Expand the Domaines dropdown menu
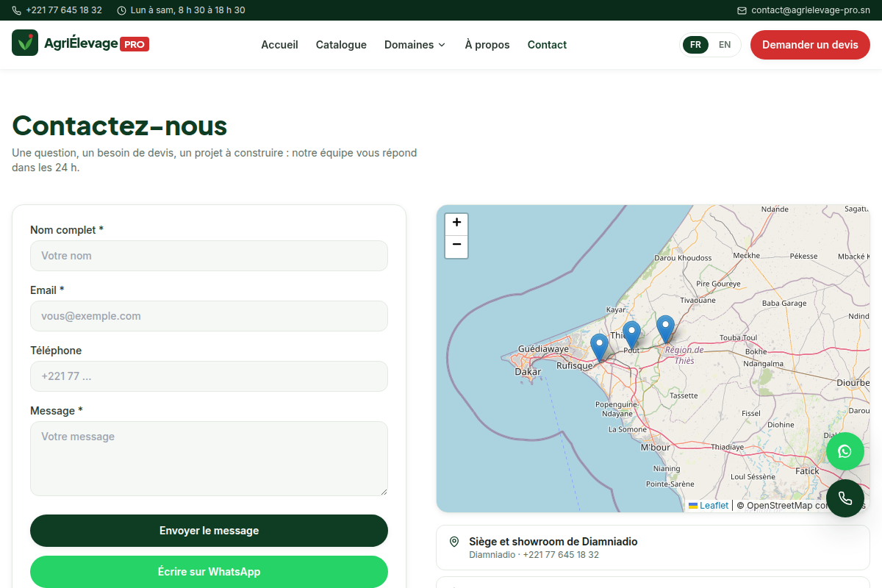This screenshot has height=588, width=882. (415, 45)
